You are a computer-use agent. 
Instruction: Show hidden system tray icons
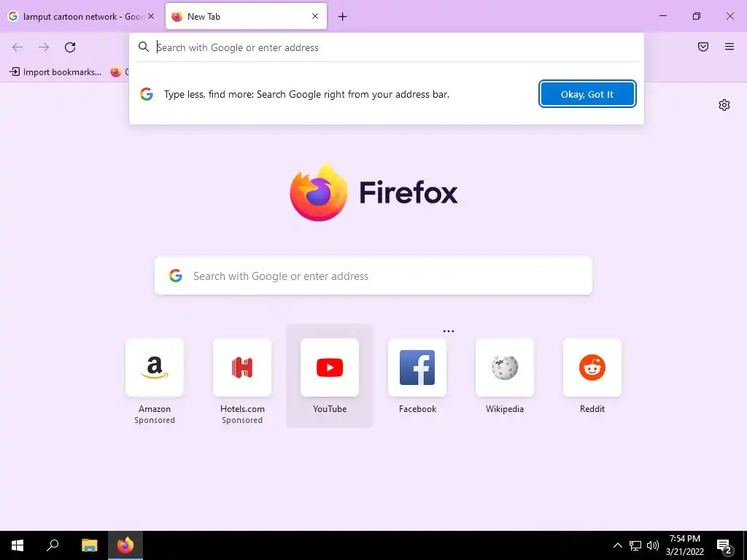point(617,545)
